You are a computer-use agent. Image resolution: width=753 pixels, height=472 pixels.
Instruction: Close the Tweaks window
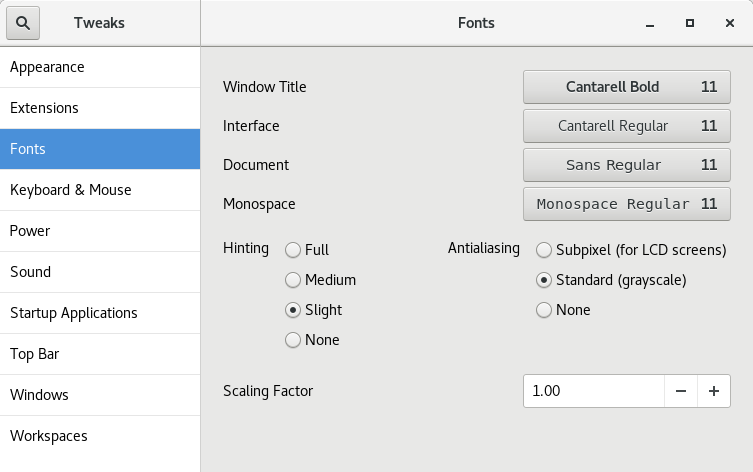(730, 23)
